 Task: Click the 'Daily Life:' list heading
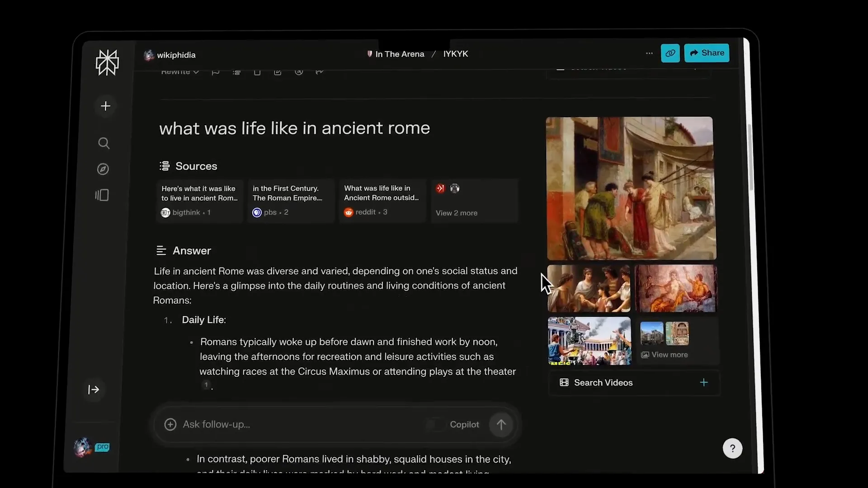coord(204,320)
